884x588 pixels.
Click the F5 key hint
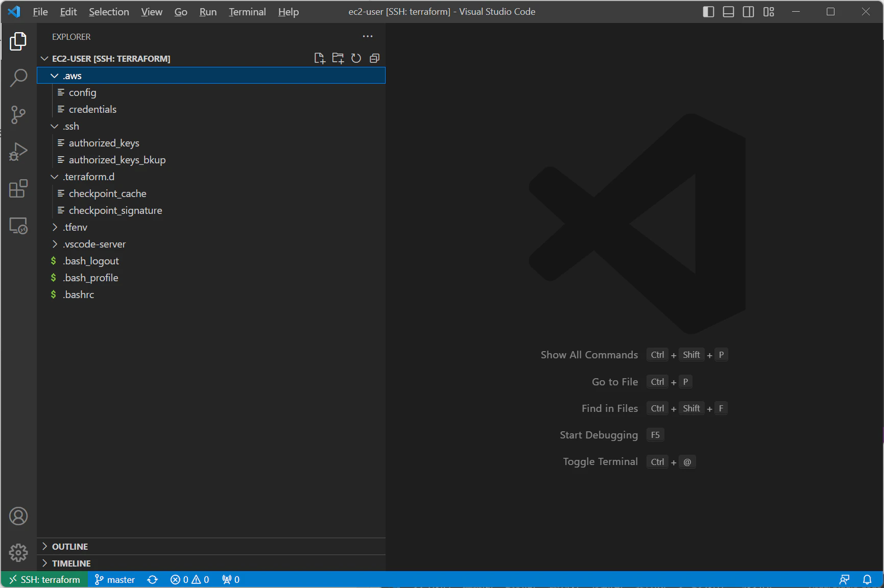(655, 435)
